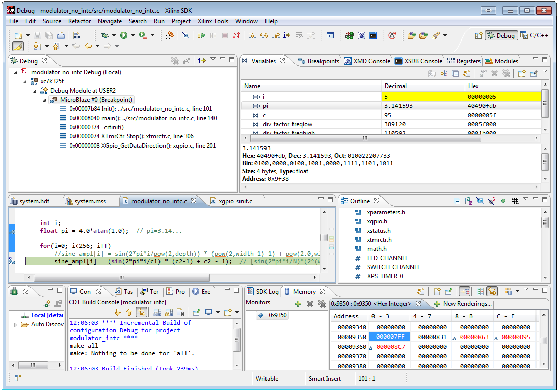Image resolution: width=559 pixels, height=392 pixels.
Task: Click the Resume (green play-bar) debug icon
Action: click(201, 35)
